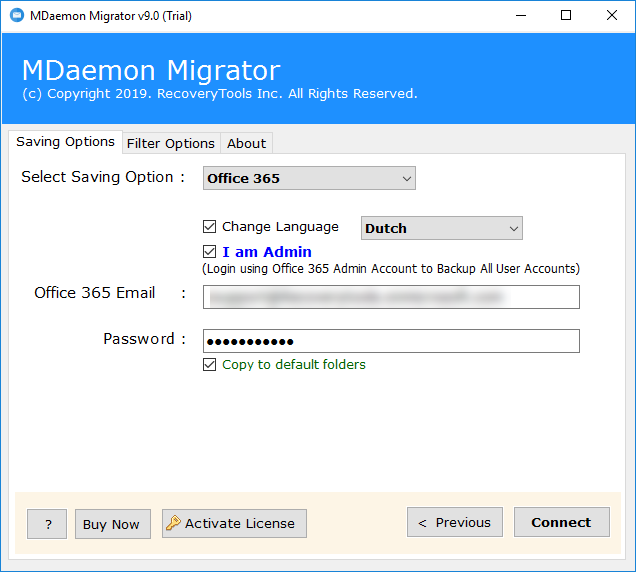Click the Connect button
This screenshot has width=636, height=572.
(x=562, y=522)
